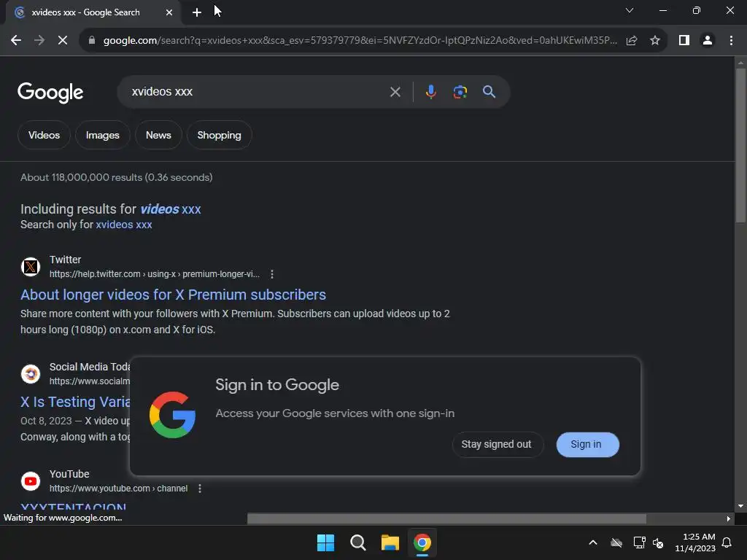The image size is (747, 560).
Task: Open 'X Is Testing Varia...' result link
Action: coord(75,402)
